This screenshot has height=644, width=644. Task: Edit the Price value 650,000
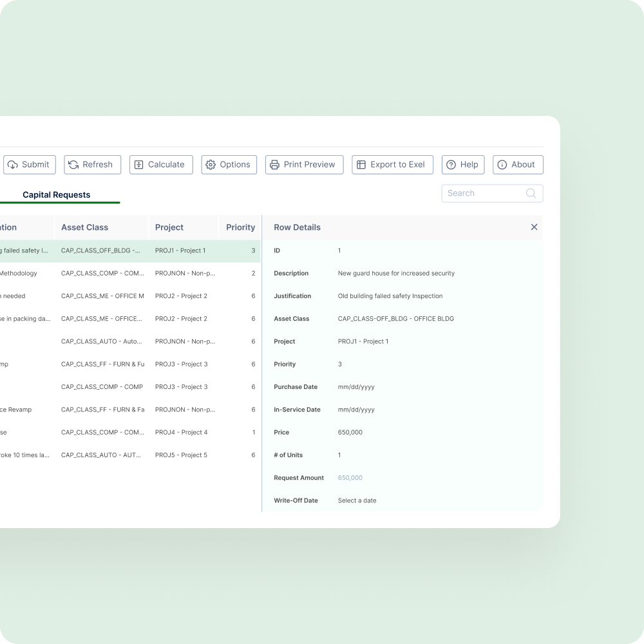coord(350,432)
